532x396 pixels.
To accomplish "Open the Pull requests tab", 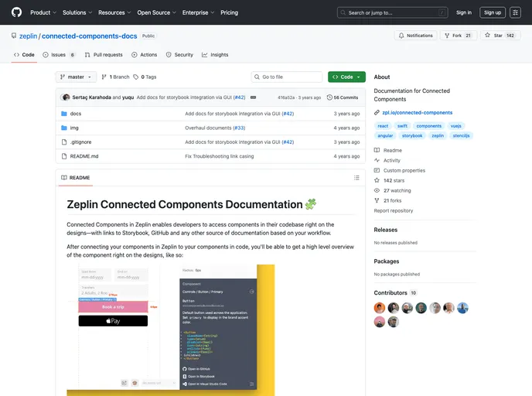I will 104,55.
